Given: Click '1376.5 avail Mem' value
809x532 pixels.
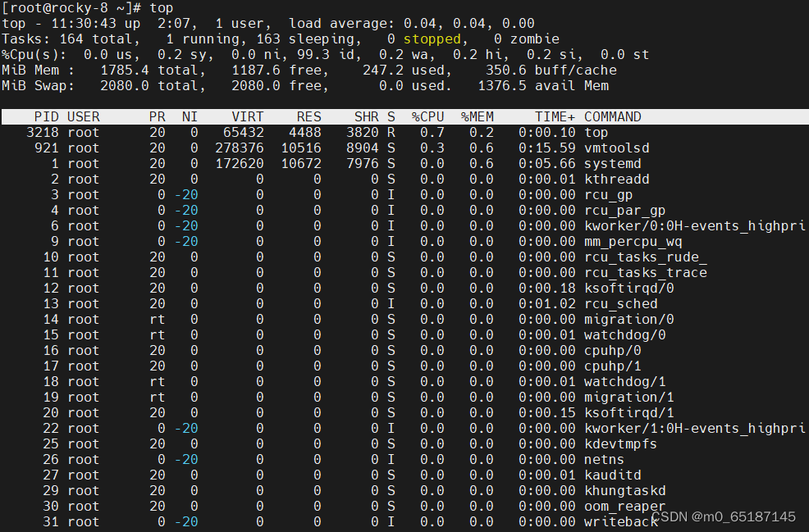Looking at the screenshot, I should click(543, 85).
